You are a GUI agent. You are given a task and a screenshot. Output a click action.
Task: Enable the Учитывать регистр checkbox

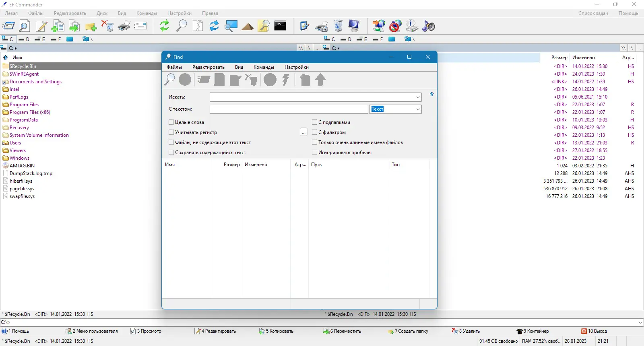171,132
